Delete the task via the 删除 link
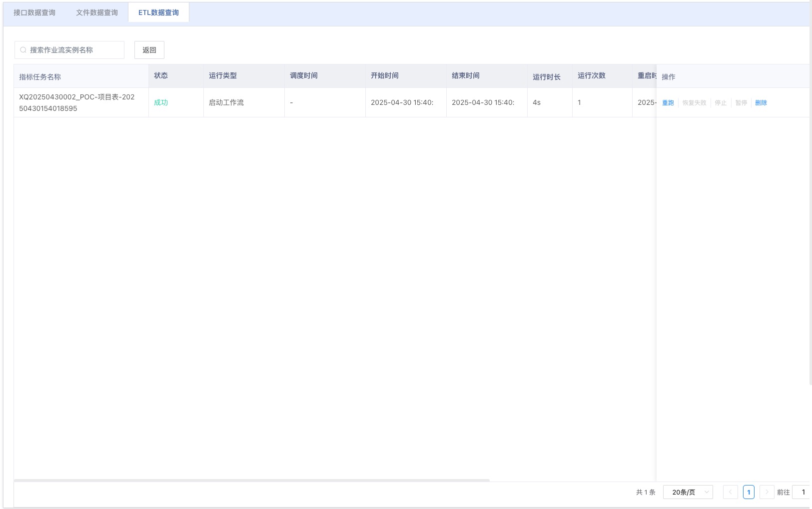 click(x=761, y=103)
